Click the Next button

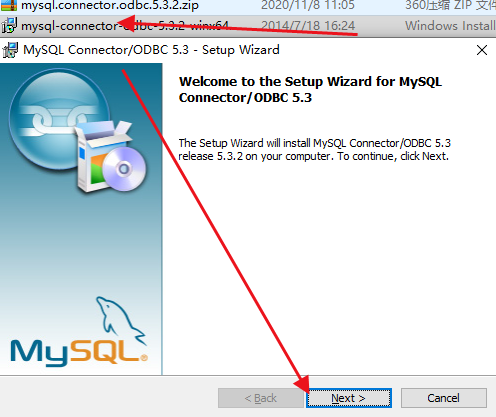pyautogui.click(x=349, y=398)
